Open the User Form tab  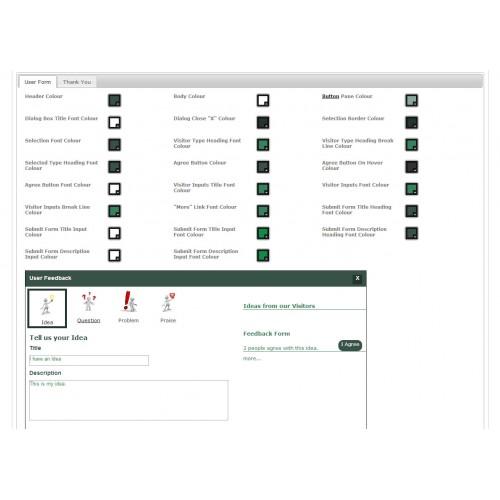click(38, 82)
